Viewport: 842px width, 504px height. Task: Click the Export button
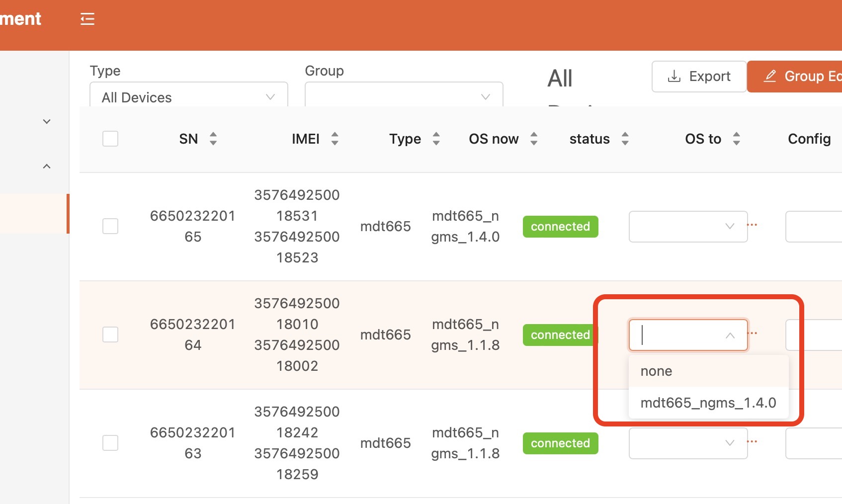click(x=699, y=77)
